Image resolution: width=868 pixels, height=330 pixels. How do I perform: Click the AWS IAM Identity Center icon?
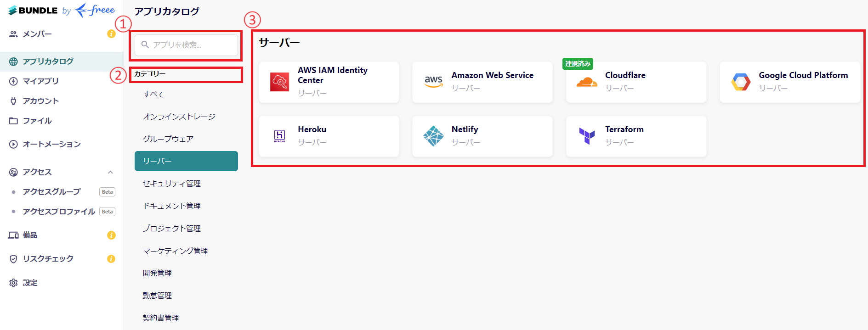pyautogui.click(x=279, y=82)
